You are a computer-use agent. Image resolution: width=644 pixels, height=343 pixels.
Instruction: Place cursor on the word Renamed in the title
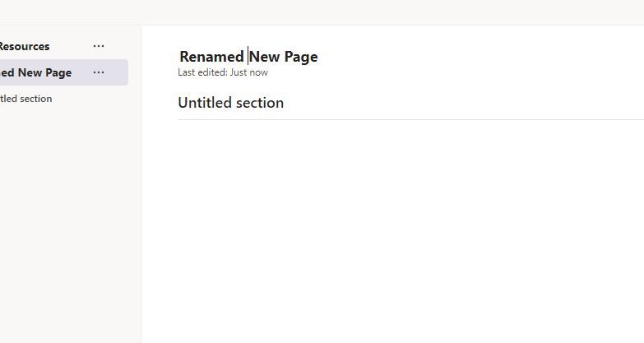click(x=211, y=57)
